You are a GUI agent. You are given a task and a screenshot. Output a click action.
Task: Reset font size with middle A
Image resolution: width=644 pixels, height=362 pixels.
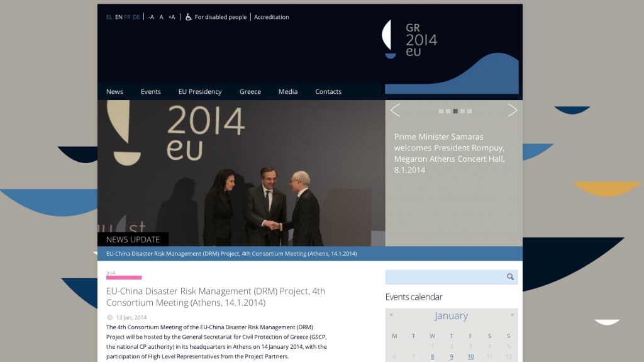pos(161,17)
